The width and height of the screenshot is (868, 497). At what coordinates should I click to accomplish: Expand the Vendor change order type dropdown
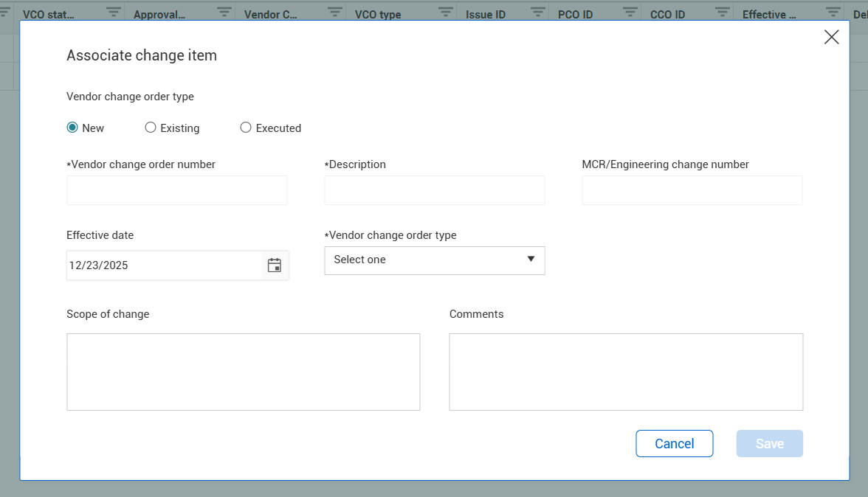435,260
